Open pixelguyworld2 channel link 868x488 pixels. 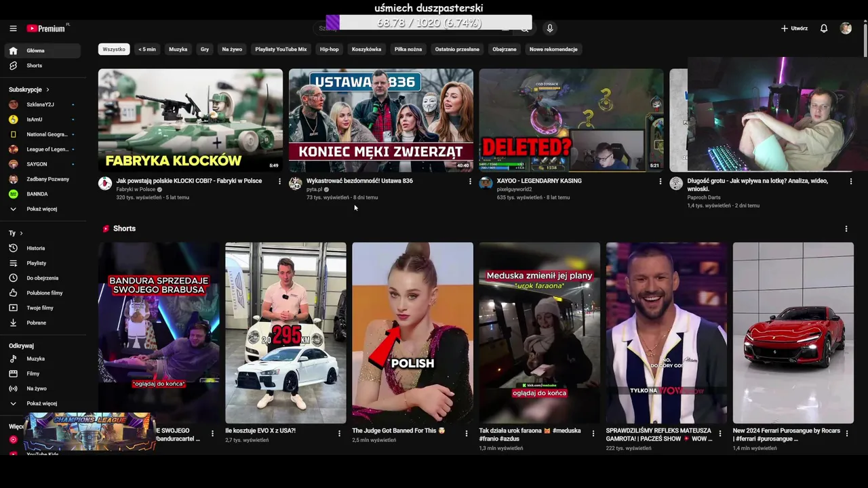tap(514, 190)
